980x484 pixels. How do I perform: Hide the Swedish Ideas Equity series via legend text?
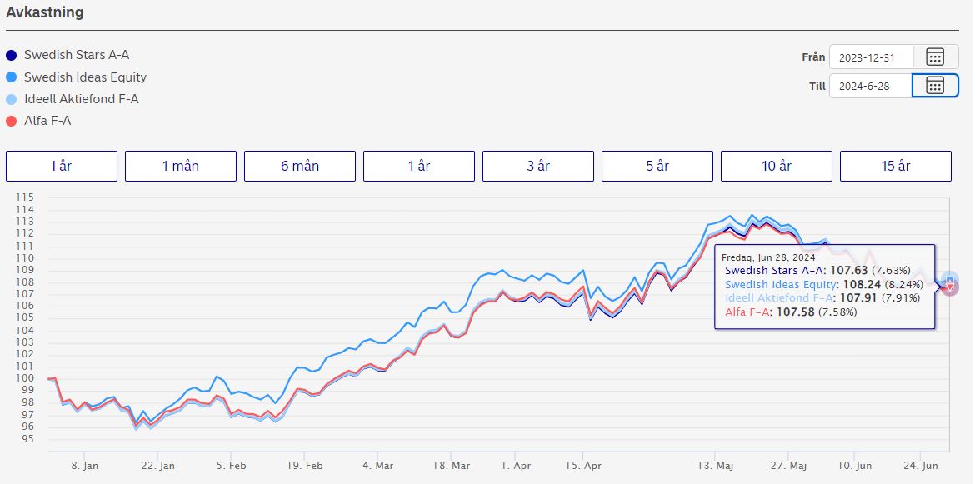pos(85,77)
